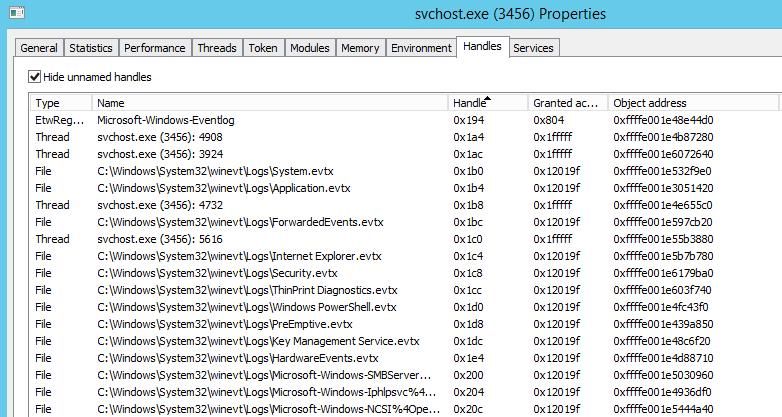Select the Microsoft-Windows-SMBServer log handle
Viewport: 782px width, 417px height.
tap(405, 375)
